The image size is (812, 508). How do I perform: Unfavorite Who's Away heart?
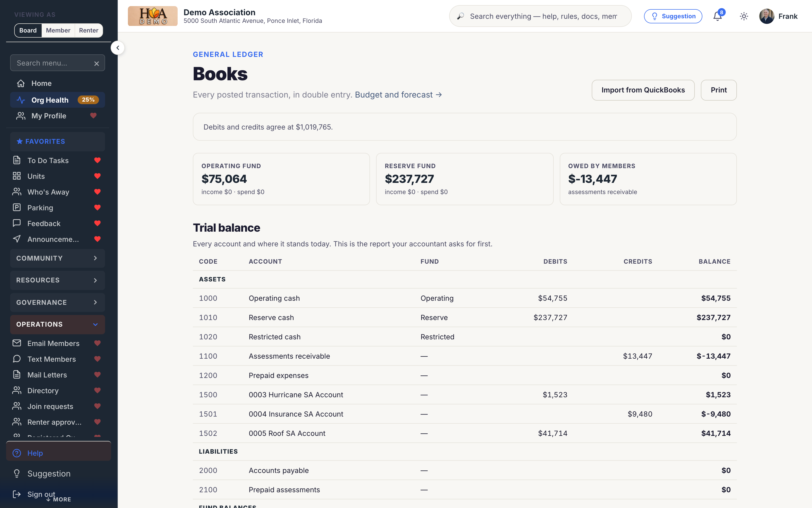click(97, 192)
